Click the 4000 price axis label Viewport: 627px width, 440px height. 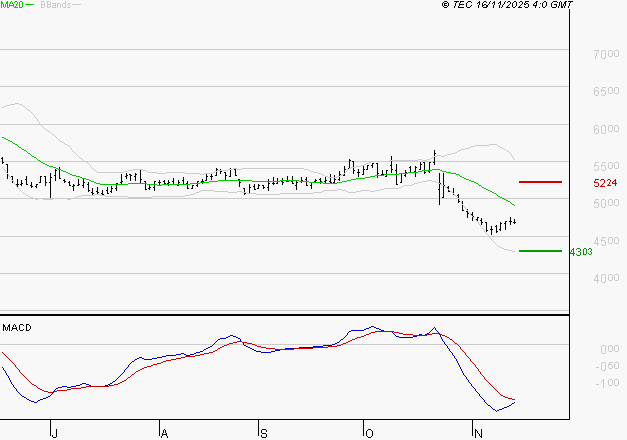click(606, 278)
